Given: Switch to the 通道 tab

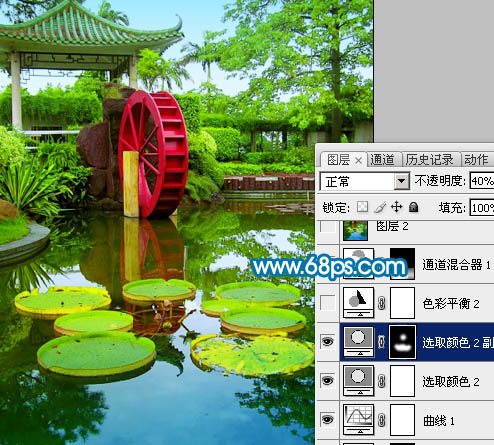Looking at the screenshot, I should coord(382,160).
